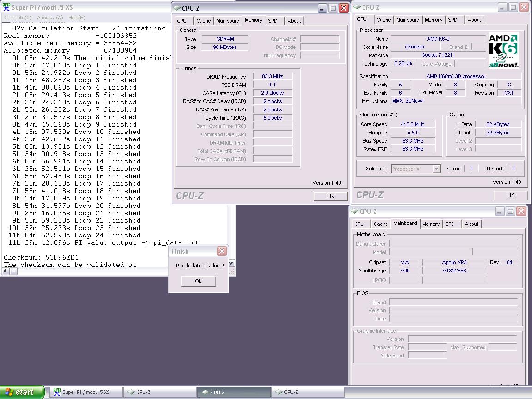
Task: Activate the last CPU-Z taskbar button
Action: [x=308, y=392]
